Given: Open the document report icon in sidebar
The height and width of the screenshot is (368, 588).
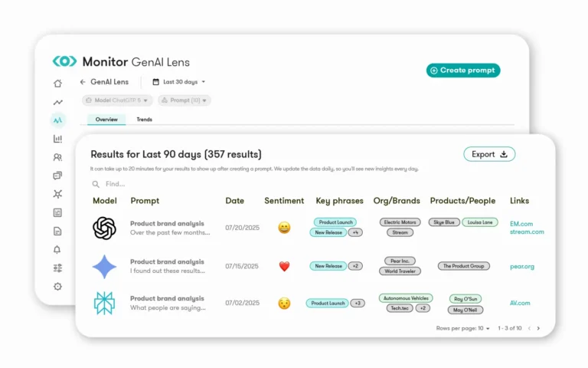Looking at the screenshot, I should tap(57, 231).
